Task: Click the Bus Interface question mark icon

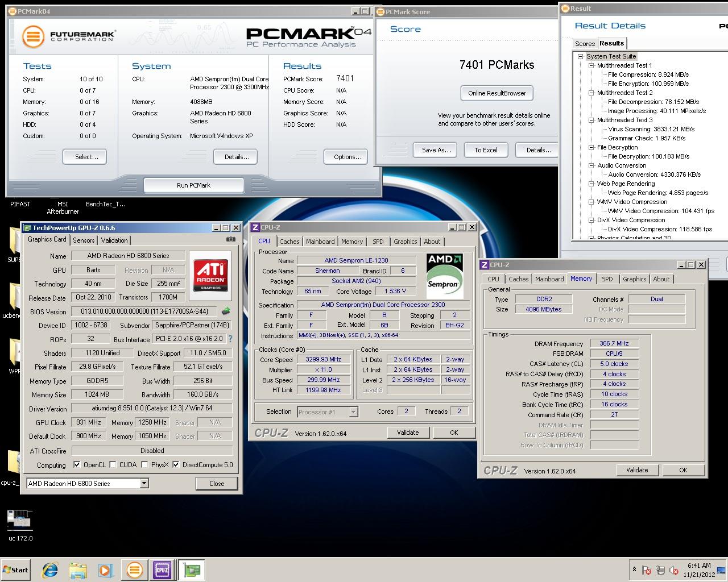Action: tap(230, 339)
